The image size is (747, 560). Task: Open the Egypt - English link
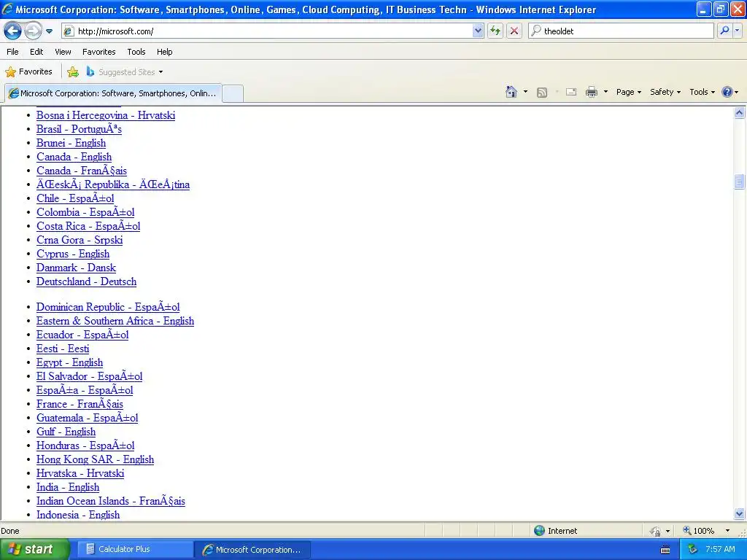[69, 362]
